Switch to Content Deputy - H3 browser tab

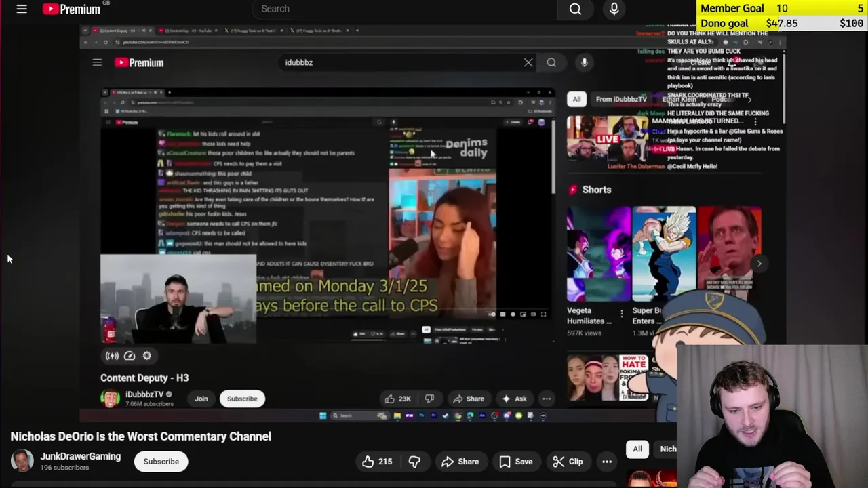121,30
